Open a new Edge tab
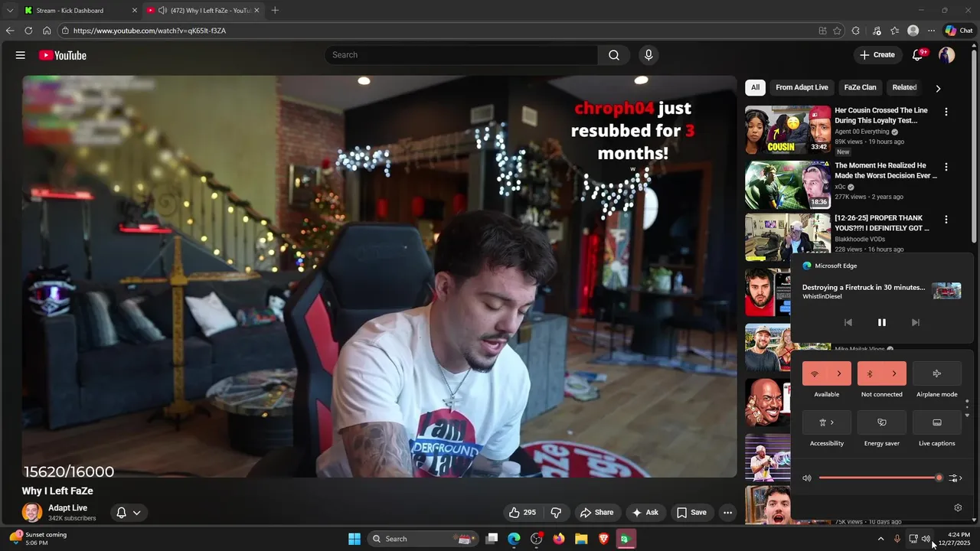 click(x=275, y=10)
